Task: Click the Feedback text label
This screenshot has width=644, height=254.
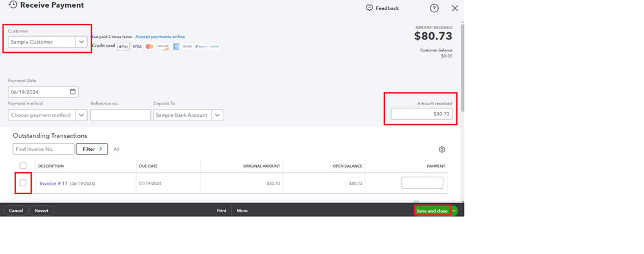Action: click(387, 8)
